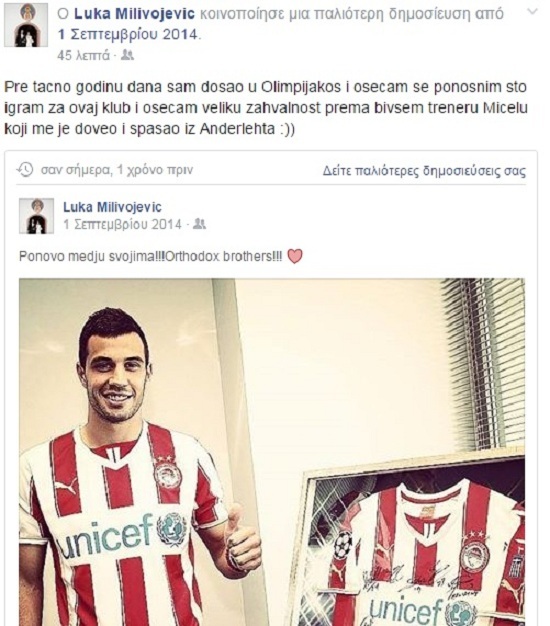Click σαν σήμερα, 1 χρόνο πριν label
This screenshot has width=550, height=626.
(117, 170)
